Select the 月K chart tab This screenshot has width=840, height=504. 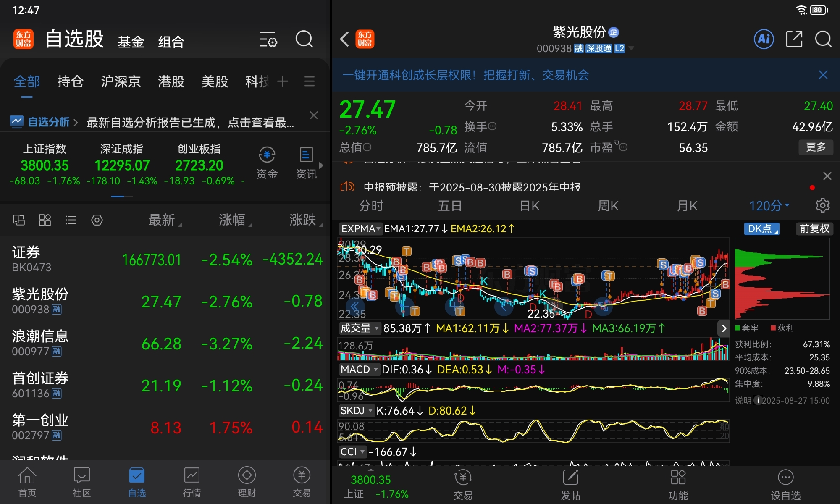(x=687, y=205)
